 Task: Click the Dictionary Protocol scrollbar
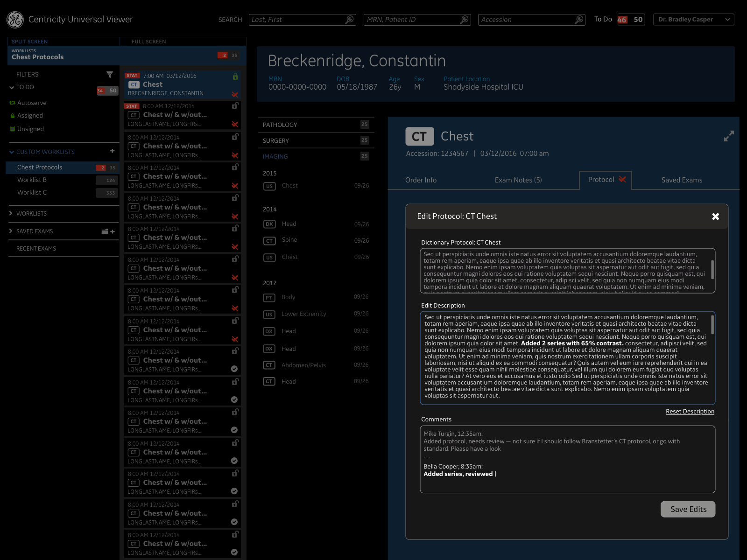(712, 270)
